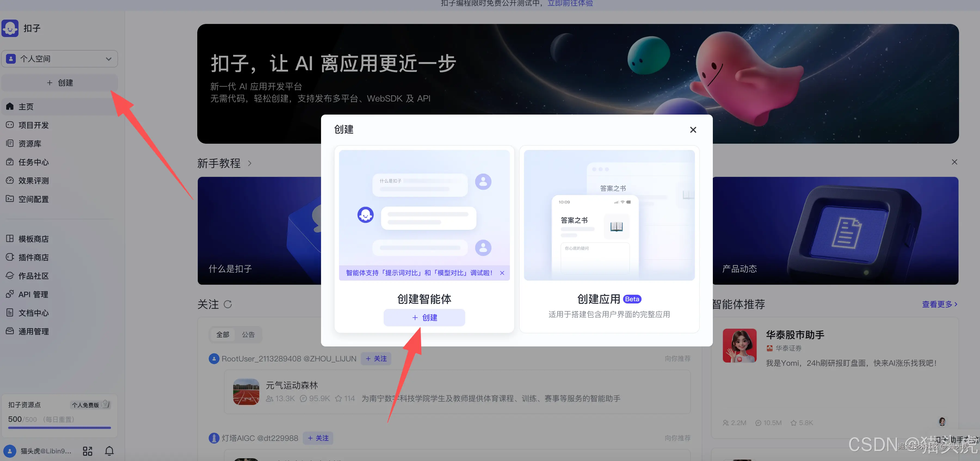Click 创建 under 创建智能体
The height and width of the screenshot is (461, 980).
click(x=424, y=318)
